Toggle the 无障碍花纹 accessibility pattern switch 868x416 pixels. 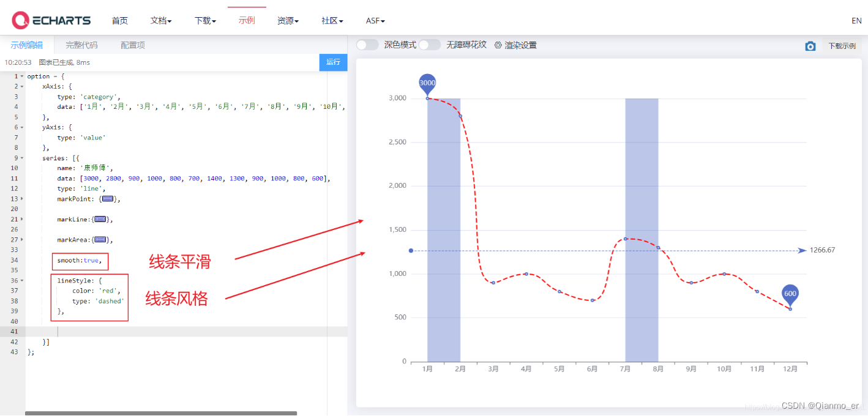(x=430, y=45)
